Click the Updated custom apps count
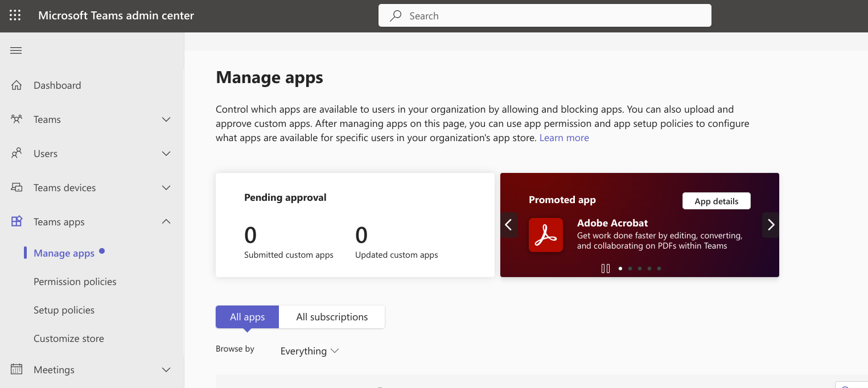Image resolution: width=868 pixels, height=388 pixels. pyautogui.click(x=361, y=234)
